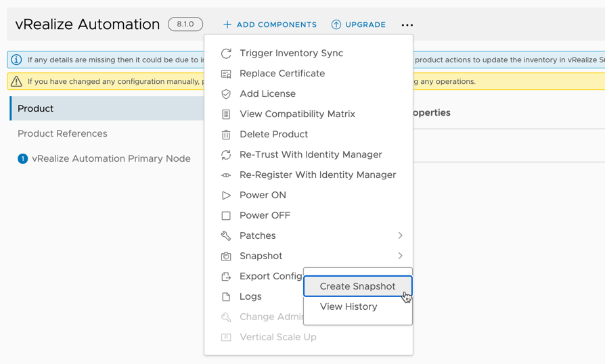
Task: Click the Trigger Inventory Sync refresh icon
Action: point(226,53)
